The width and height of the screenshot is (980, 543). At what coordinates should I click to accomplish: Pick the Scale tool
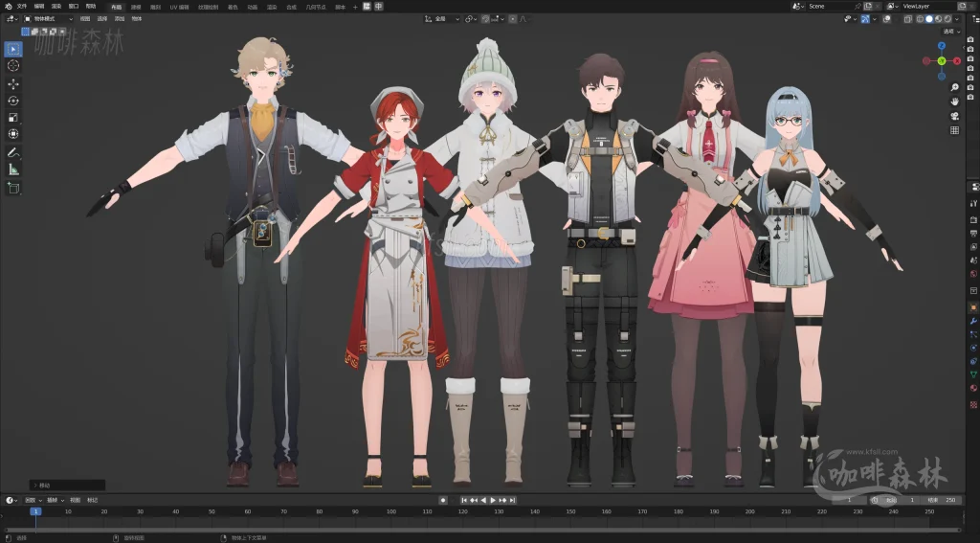click(13, 118)
